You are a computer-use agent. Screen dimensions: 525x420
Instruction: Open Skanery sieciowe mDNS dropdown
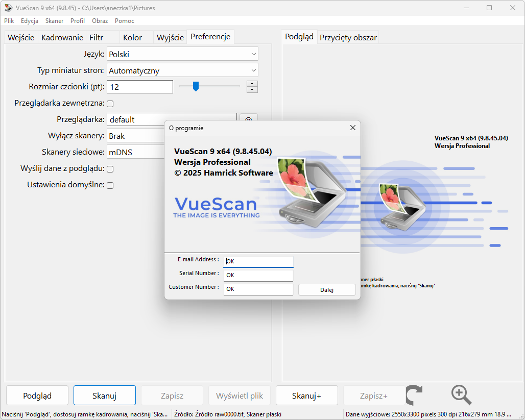(136, 152)
